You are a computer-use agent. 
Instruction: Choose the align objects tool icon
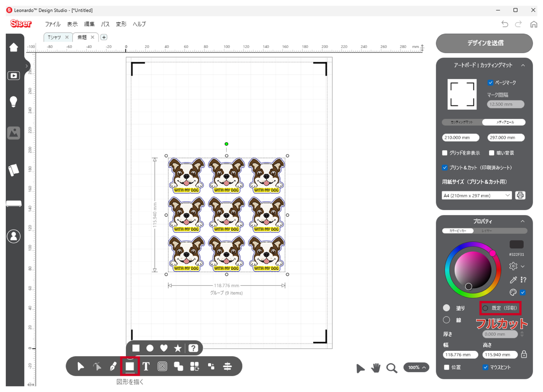(x=227, y=367)
